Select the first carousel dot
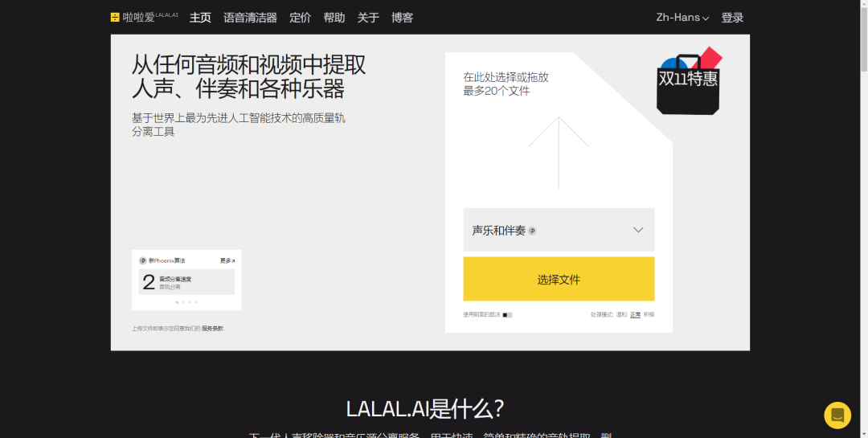The image size is (868, 438). click(177, 302)
